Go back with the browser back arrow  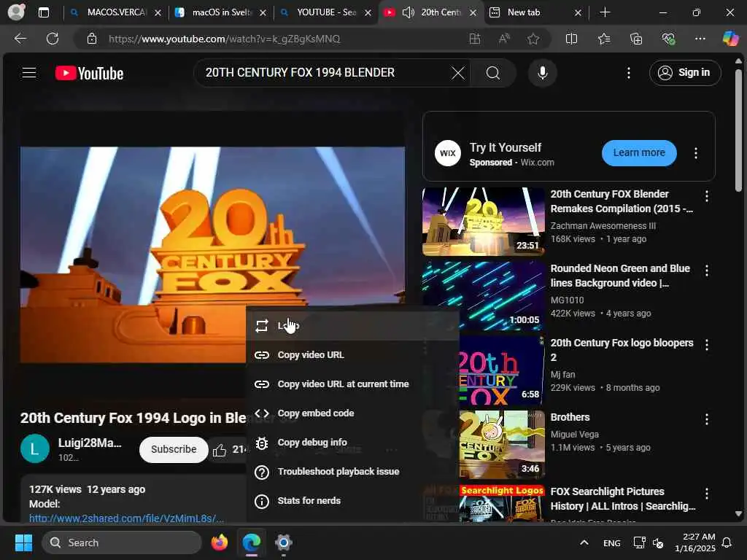pyautogui.click(x=20, y=39)
